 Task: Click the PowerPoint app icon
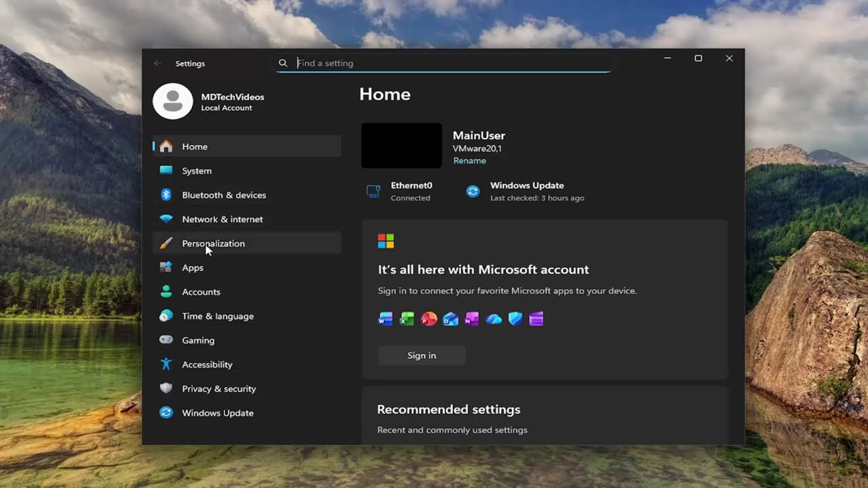[x=429, y=319]
